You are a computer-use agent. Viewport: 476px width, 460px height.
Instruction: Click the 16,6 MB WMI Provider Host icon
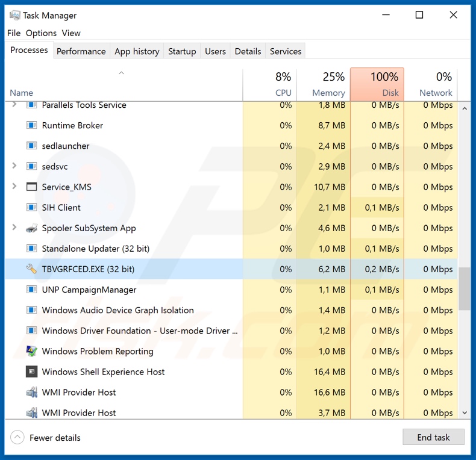click(x=31, y=392)
